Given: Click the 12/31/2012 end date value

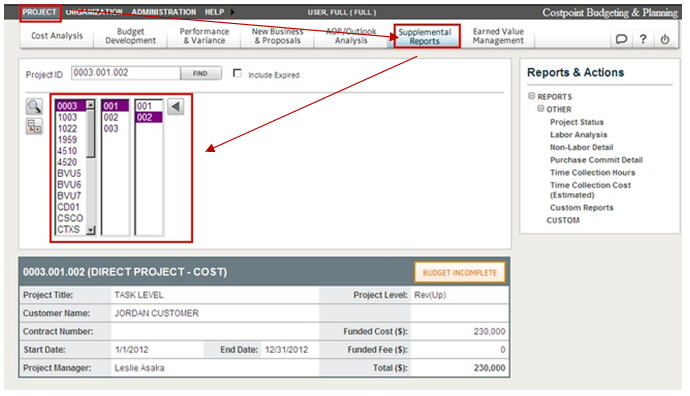Looking at the screenshot, I should click(286, 350).
